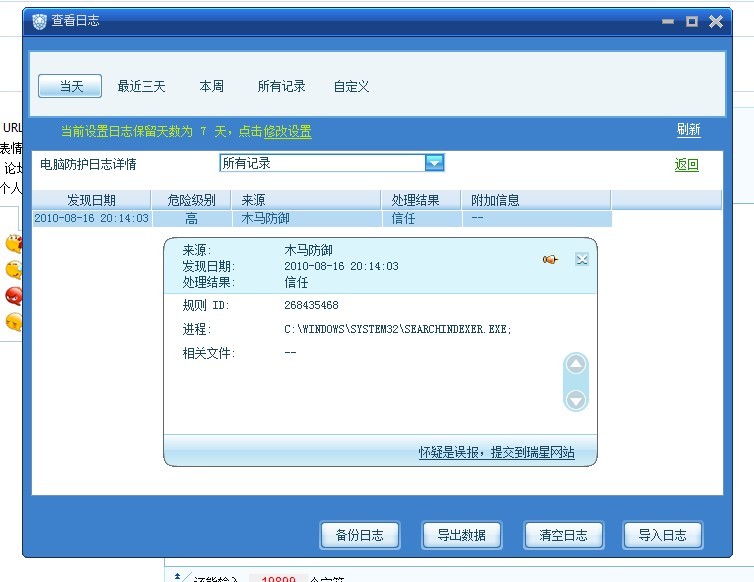This screenshot has width=754, height=582.
Task: Click the 清空日志 button
Action: pyautogui.click(x=564, y=535)
